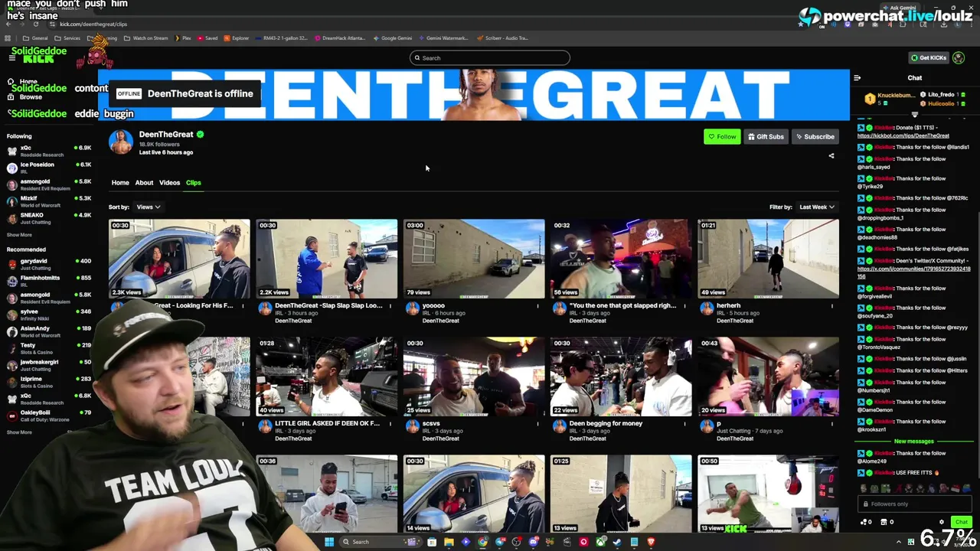
Task: Open the x.com communities link in chat
Action: click(x=913, y=272)
